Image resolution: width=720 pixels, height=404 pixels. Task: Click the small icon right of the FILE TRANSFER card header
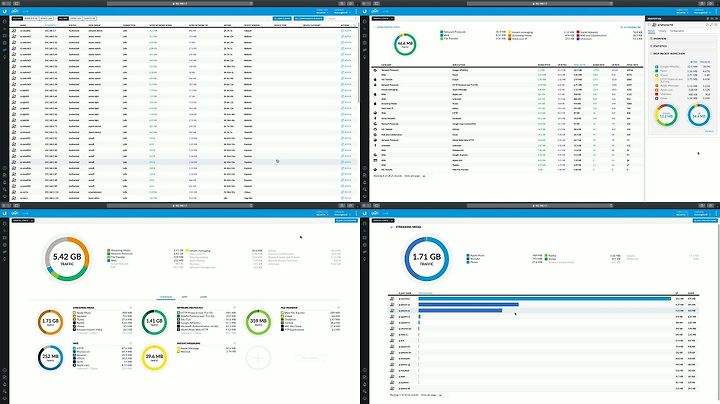pyautogui.click(x=338, y=308)
